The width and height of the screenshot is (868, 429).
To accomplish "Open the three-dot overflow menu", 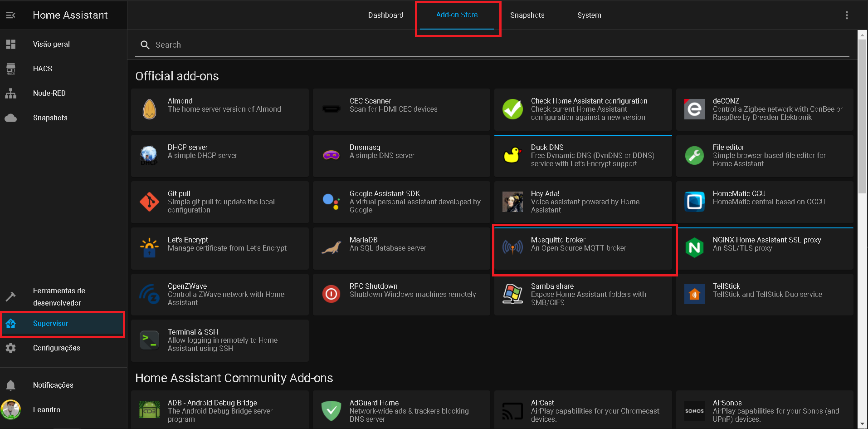I will coord(847,15).
